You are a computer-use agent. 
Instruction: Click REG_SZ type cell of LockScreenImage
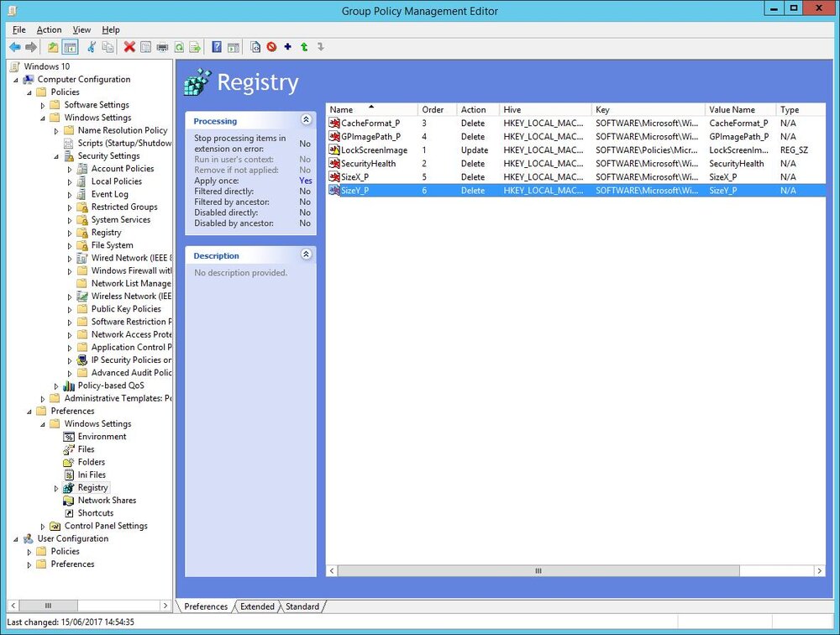coord(794,150)
